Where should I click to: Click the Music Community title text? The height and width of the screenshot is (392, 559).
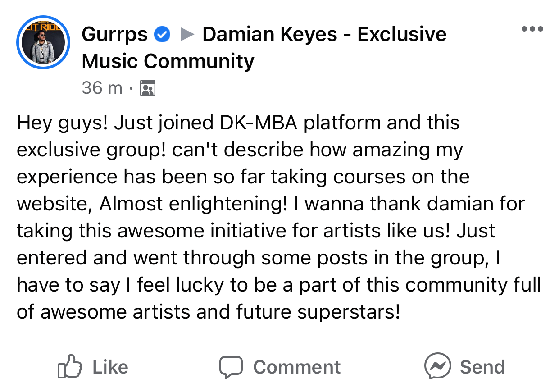point(168,61)
